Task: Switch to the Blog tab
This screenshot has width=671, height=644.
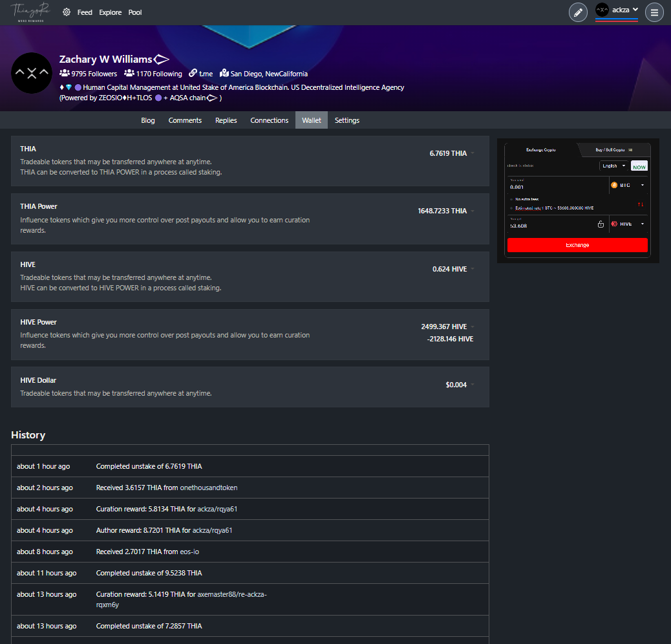Action: [148, 120]
